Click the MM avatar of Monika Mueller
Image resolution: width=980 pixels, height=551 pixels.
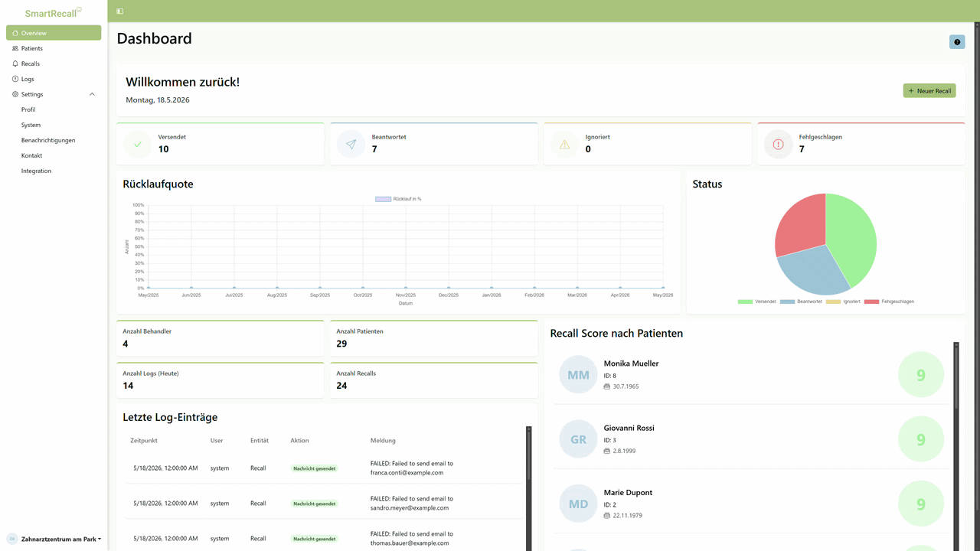[578, 375]
